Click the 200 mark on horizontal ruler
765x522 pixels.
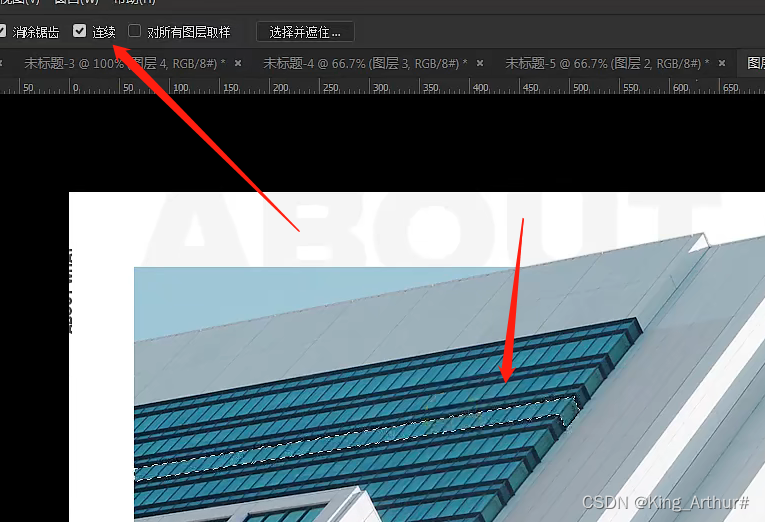pos(281,88)
